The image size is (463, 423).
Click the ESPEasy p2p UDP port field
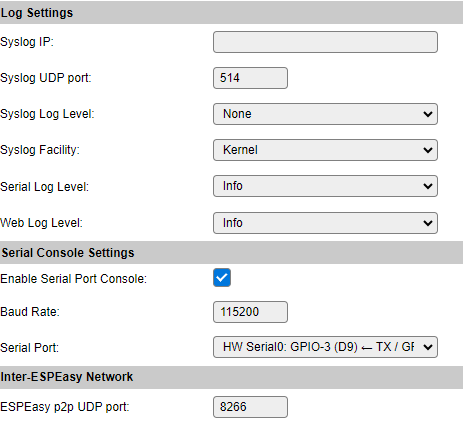click(x=250, y=407)
